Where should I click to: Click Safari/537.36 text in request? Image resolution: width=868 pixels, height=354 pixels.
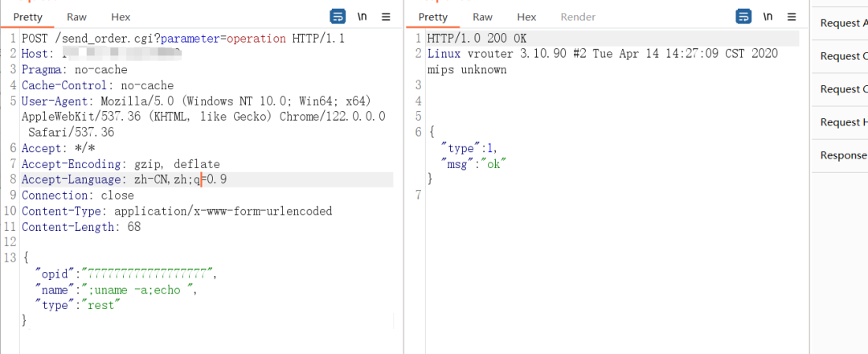tap(72, 133)
